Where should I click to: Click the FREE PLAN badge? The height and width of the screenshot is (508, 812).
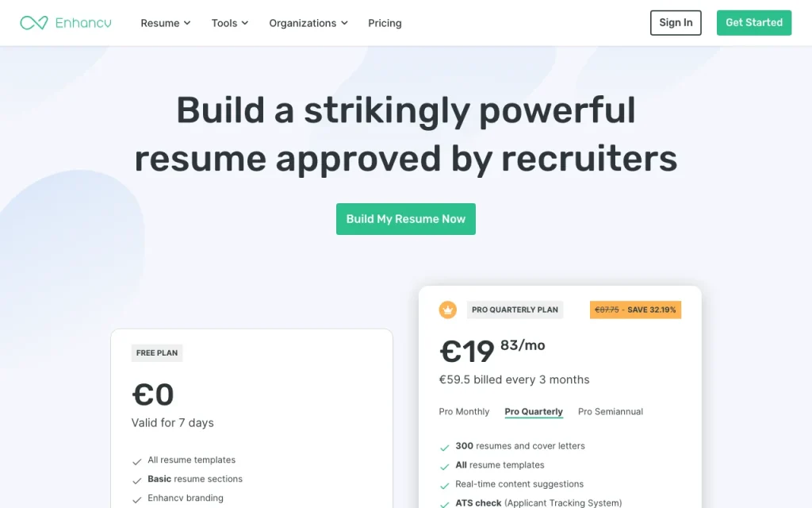pyautogui.click(x=157, y=353)
